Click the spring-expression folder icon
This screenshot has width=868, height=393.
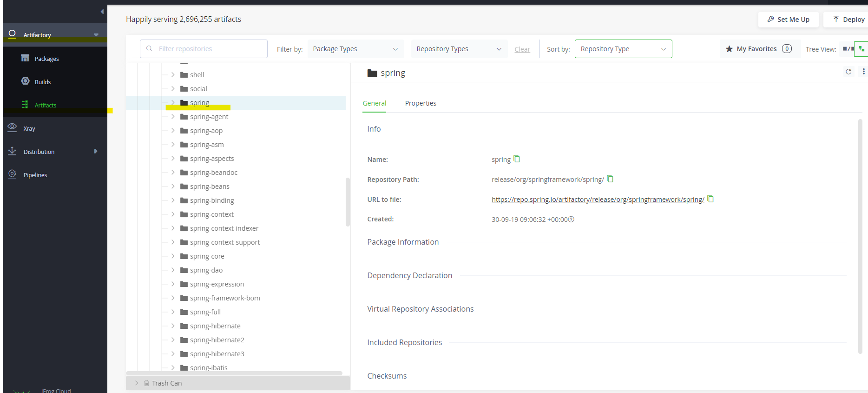click(184, 284)
